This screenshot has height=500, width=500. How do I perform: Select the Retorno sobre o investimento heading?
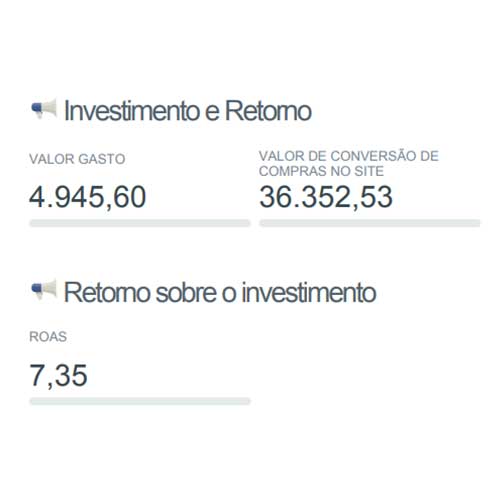tap(220, 292)
